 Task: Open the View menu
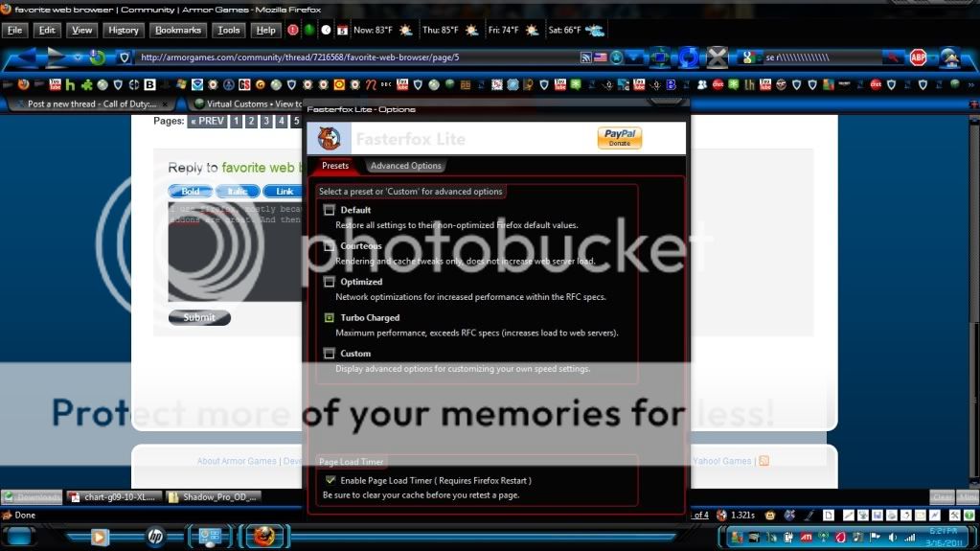click(x=81, y=30)
